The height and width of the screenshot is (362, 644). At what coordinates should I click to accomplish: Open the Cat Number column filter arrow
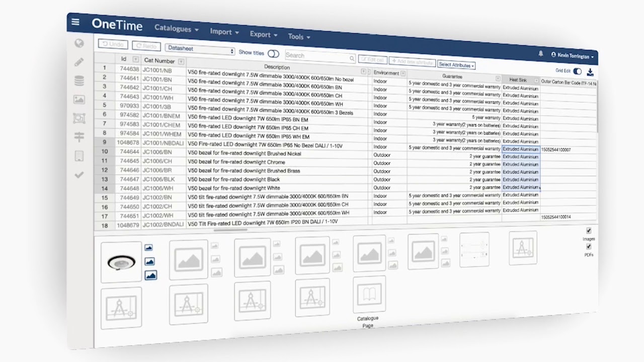[x=181, y=62]
